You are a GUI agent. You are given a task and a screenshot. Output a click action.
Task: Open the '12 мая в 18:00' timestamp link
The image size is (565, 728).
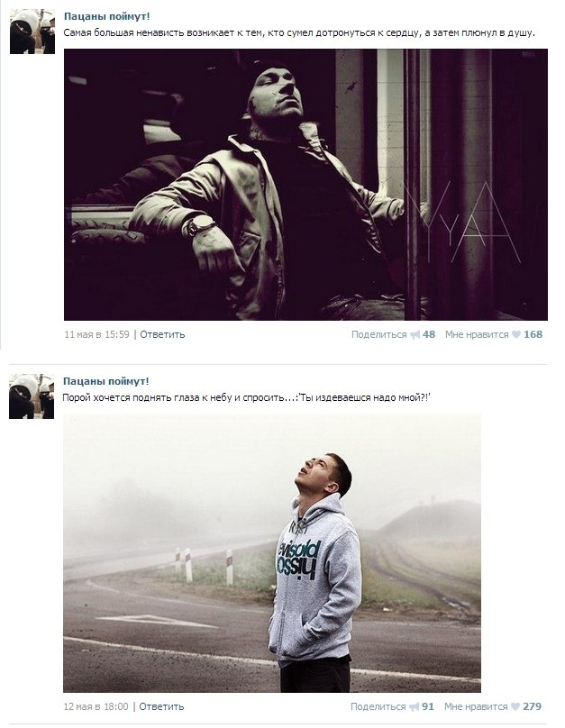point(96,707)
